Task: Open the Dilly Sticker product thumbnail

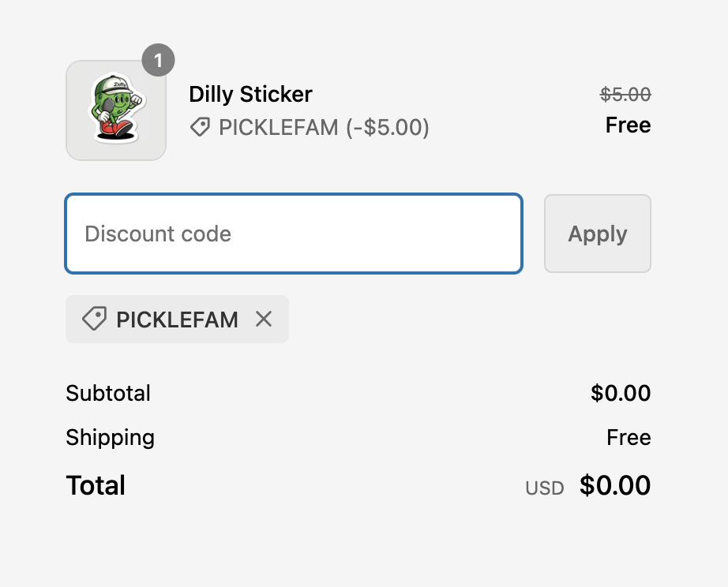Action: pyautogui.click(x=116, y=110)
